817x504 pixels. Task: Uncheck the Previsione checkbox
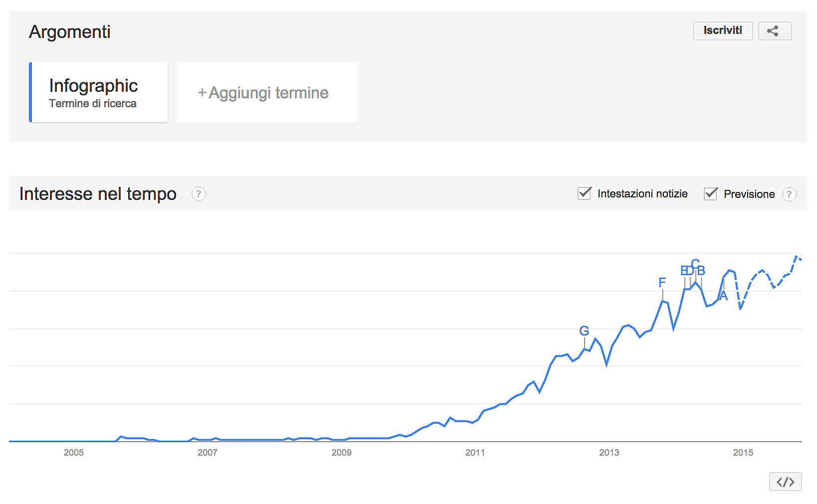(710, 193)
